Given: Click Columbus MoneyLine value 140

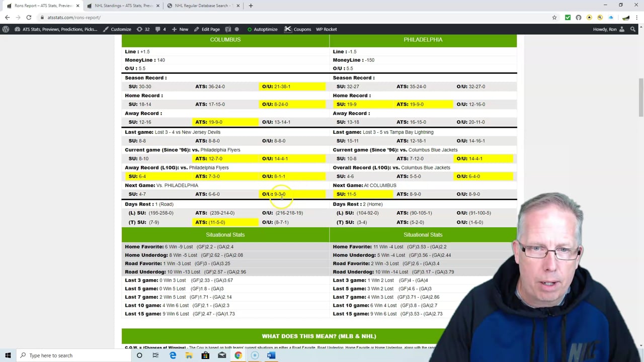Looking at the screenshot, I should click(x=160, y=60).
